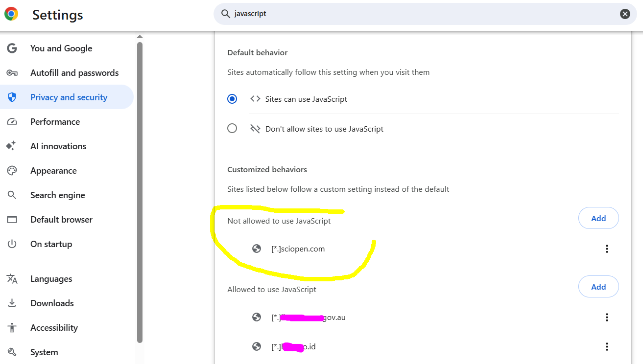The image size is (643, 364).
Task: Click the Appearance palette icon
Action: point(12,171)
